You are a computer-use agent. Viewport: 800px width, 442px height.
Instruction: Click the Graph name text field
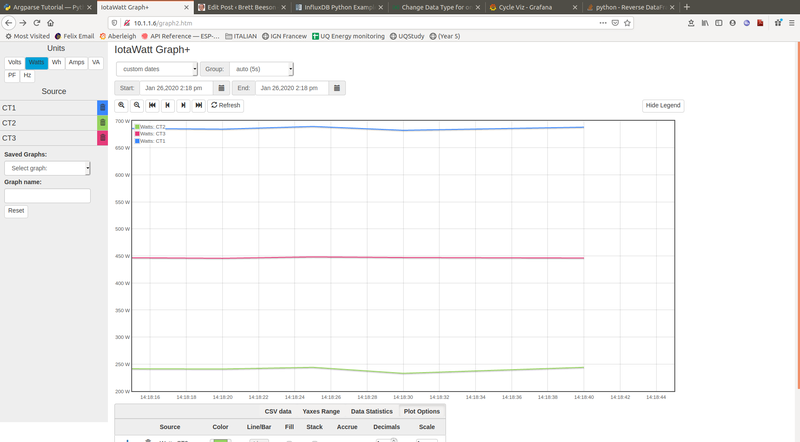[47, 195]
